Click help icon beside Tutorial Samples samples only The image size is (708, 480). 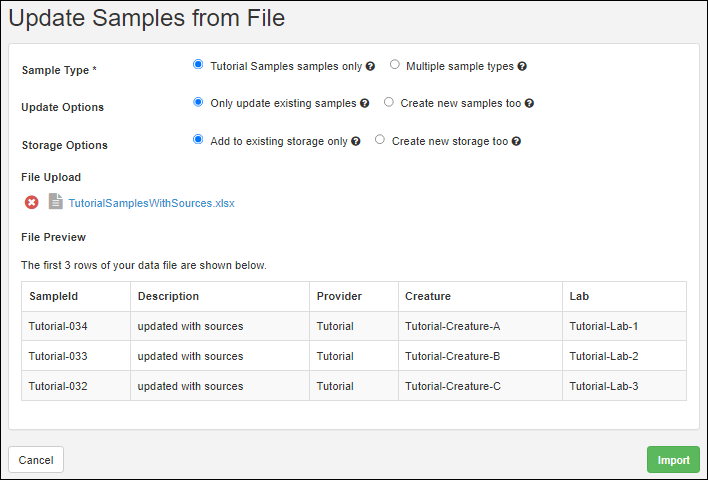coord(370,66)
